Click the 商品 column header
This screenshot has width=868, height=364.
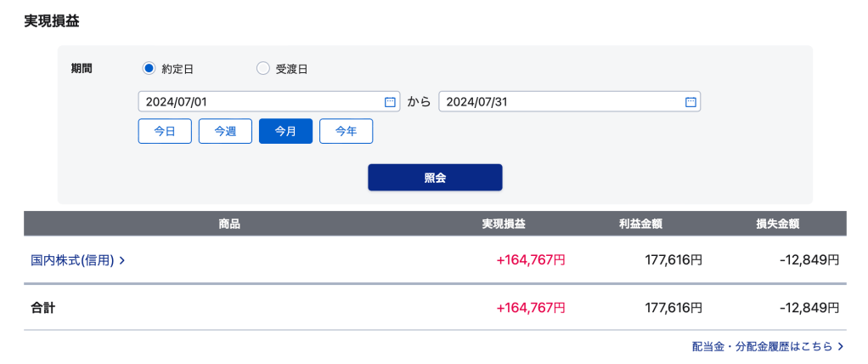tap(229, 225)
